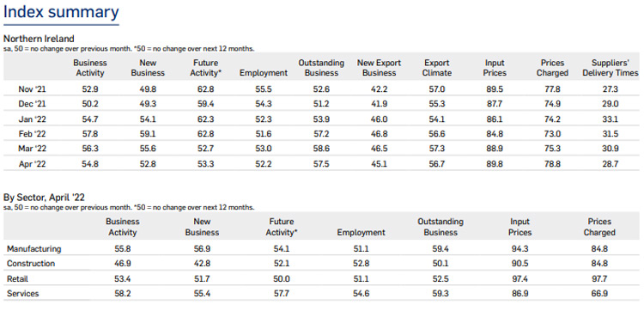Viewport: 644px width, 311px height.
Task: Select Services Outstanding Business value 59.3
Action: [x=440, y=293]
